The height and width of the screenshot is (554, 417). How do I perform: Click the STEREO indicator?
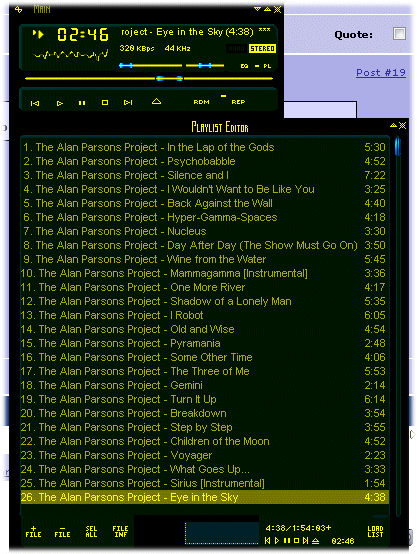(x=262, y=48)
